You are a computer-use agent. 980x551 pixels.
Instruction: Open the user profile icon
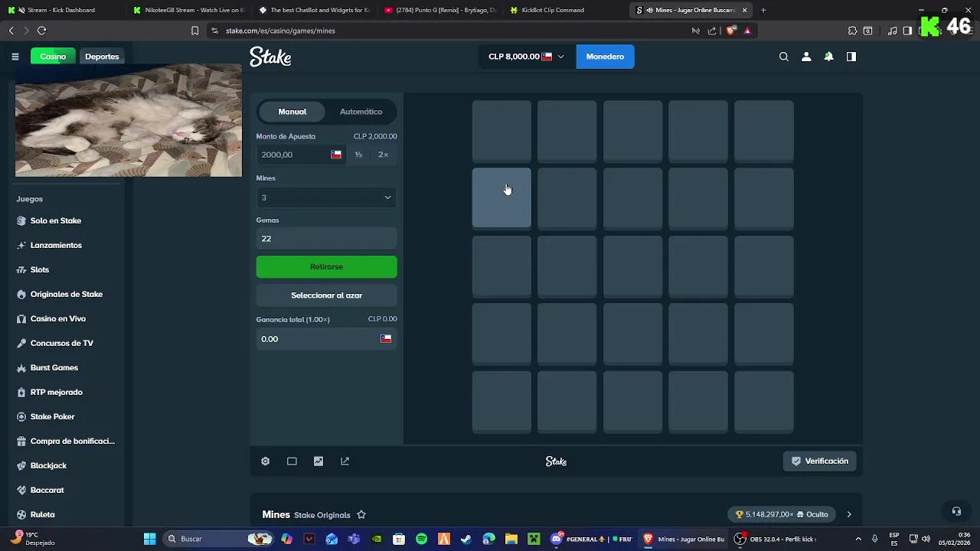[806, 57]
